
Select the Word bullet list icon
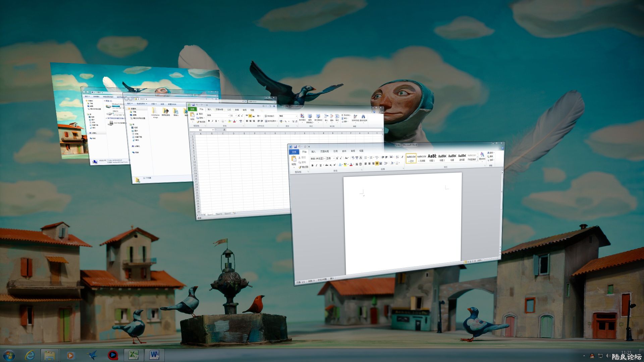pyautogui.click(x=366, y=158)
